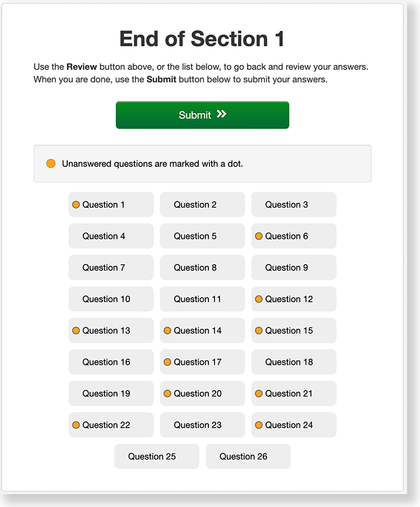Review Question 9
This screenshot has height=507, width=420.
[x=293, y=267]
